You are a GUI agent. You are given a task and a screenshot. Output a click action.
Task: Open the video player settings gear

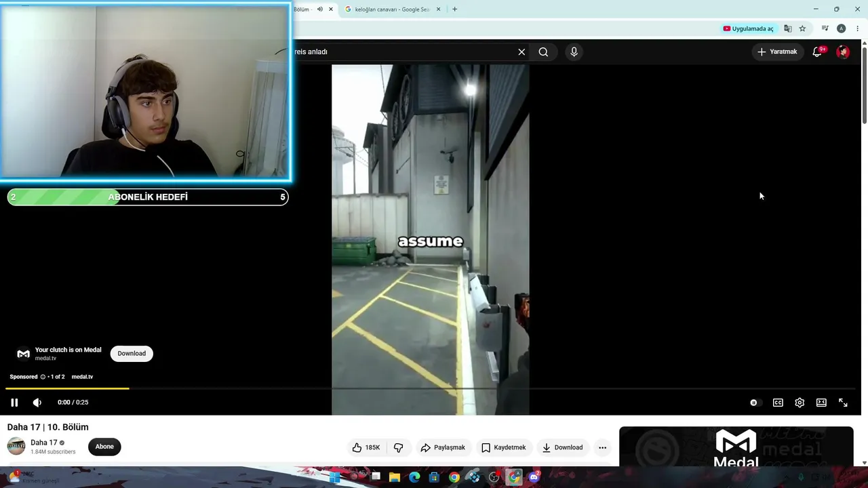(x=800, y=403)
